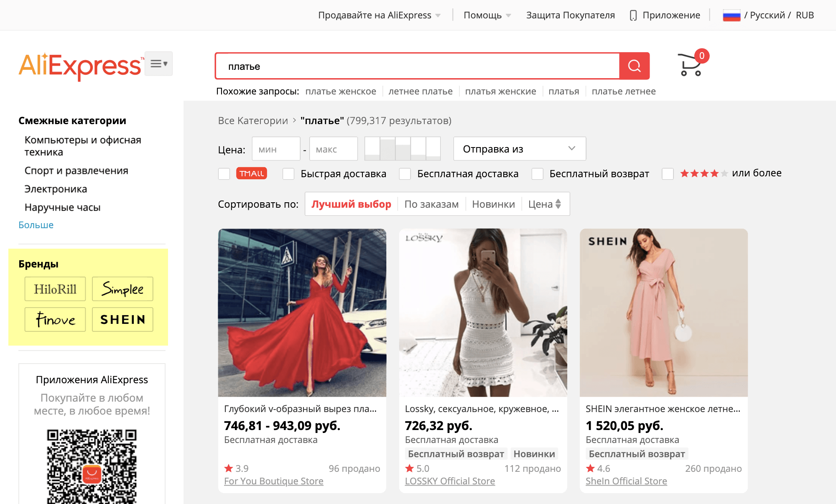The image size is (836, 504).
Task: Sort by Лучший выбор
Action: pos(351,204)
